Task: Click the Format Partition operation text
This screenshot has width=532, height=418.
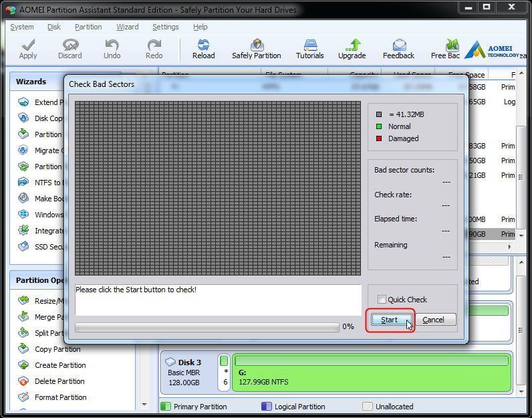Action: 61,397
